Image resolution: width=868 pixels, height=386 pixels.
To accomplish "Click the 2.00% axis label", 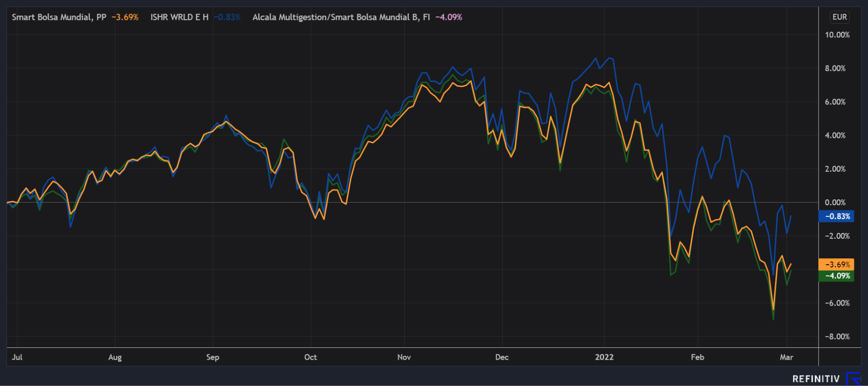I will click(835, 169).
